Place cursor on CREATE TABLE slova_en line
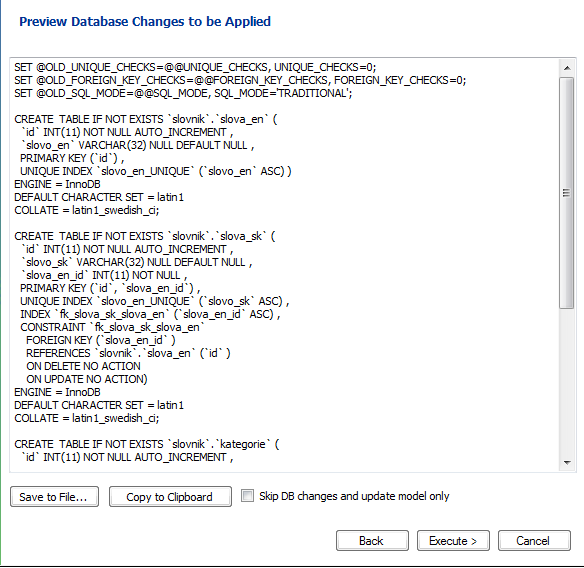Screen dimensions: 584x568 [x=146, y=119]
